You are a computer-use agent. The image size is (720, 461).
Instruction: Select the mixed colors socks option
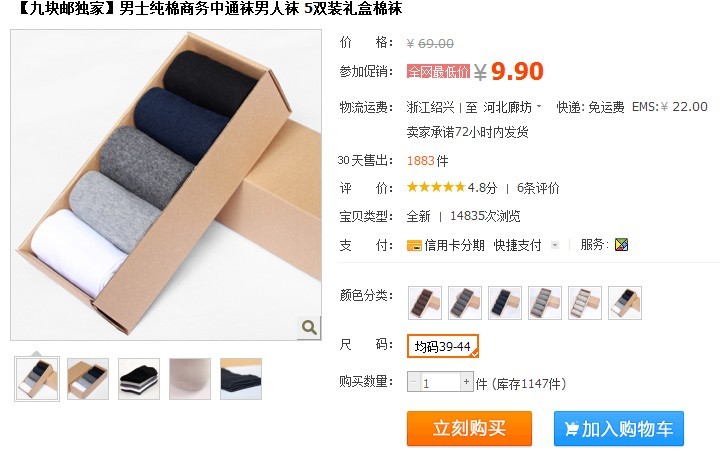click(624, 303)
